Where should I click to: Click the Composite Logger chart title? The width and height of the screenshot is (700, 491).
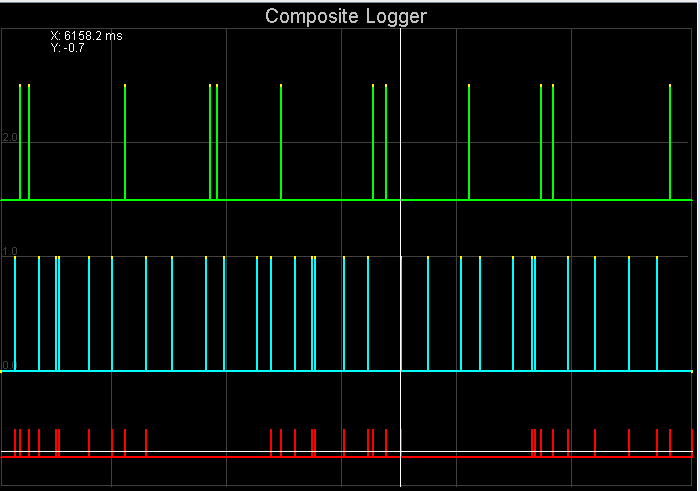tap(345, 17)
